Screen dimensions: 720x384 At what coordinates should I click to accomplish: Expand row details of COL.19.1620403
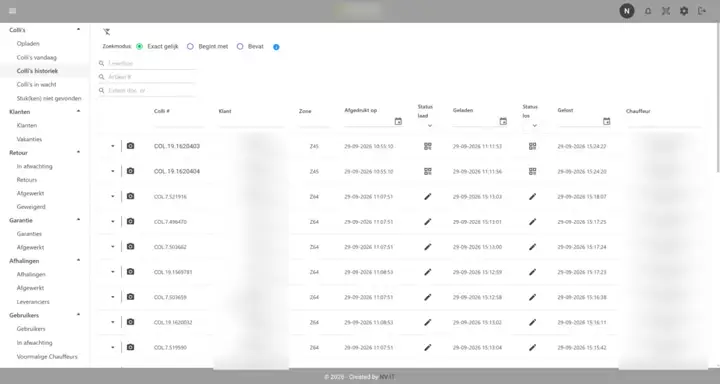point(112,146)
